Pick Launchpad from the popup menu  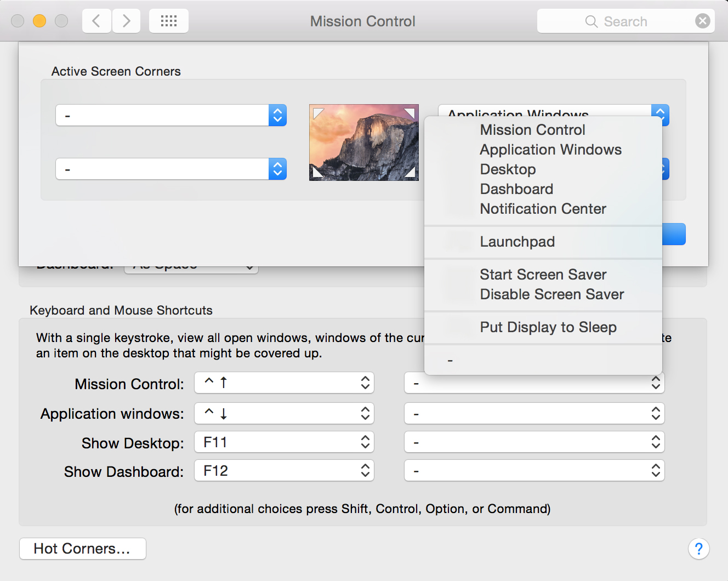543,242
